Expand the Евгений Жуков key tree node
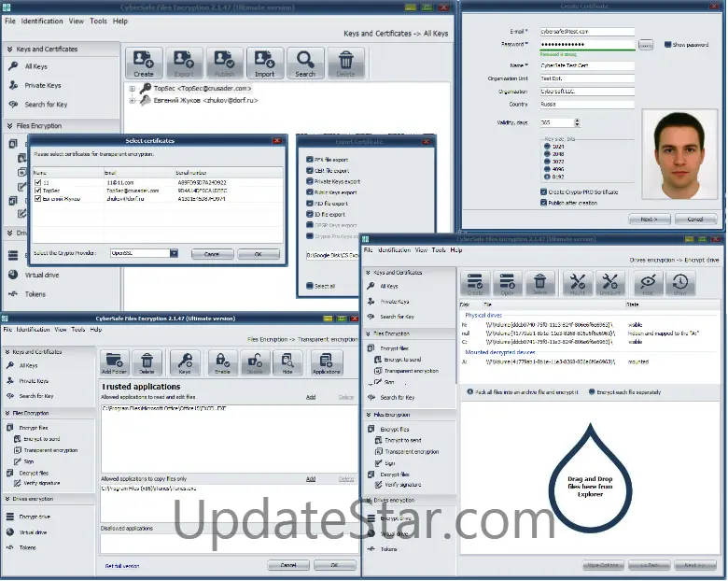This screenshot has width=728, height=581. click(133, 100)
